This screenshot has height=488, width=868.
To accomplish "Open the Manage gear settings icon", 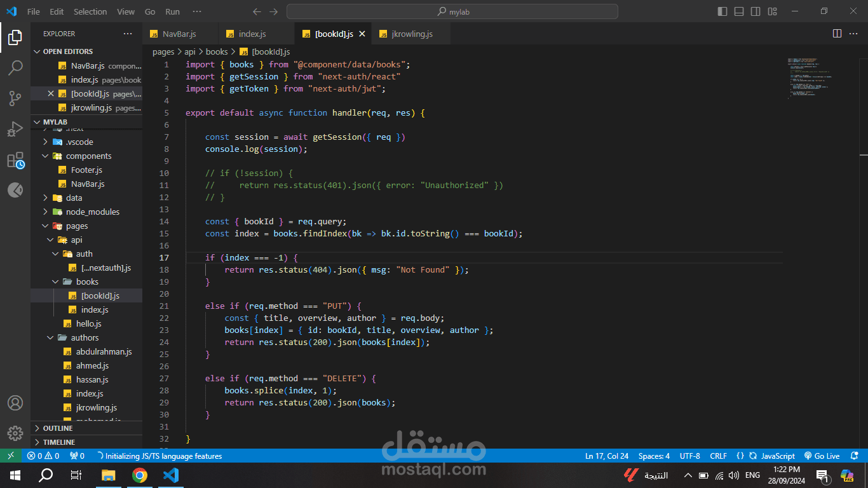I will click(15, 433).
